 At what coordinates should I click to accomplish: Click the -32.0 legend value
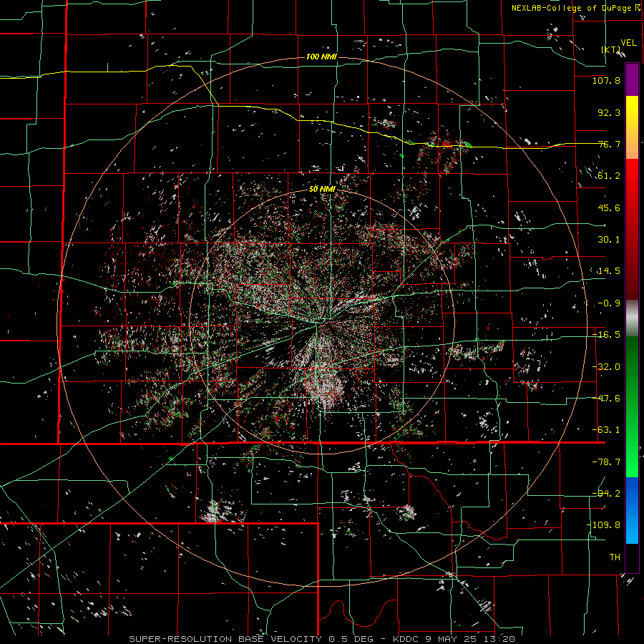[x=606, y=367]
